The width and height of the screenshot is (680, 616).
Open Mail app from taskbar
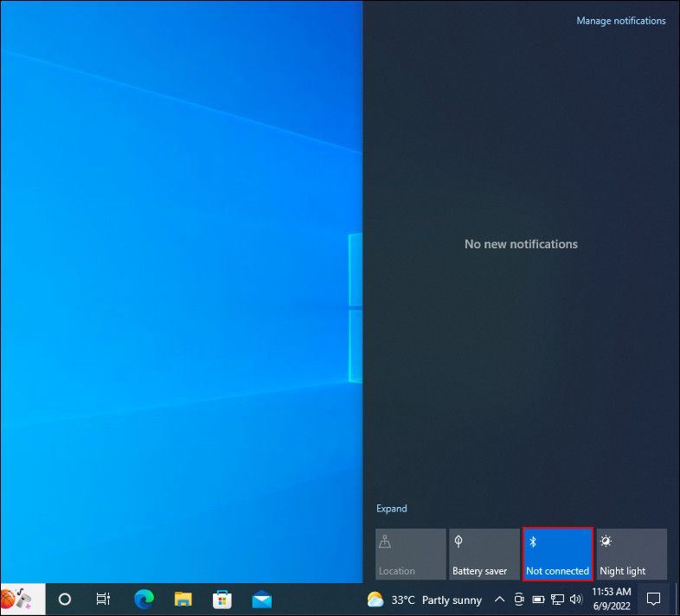261,600
